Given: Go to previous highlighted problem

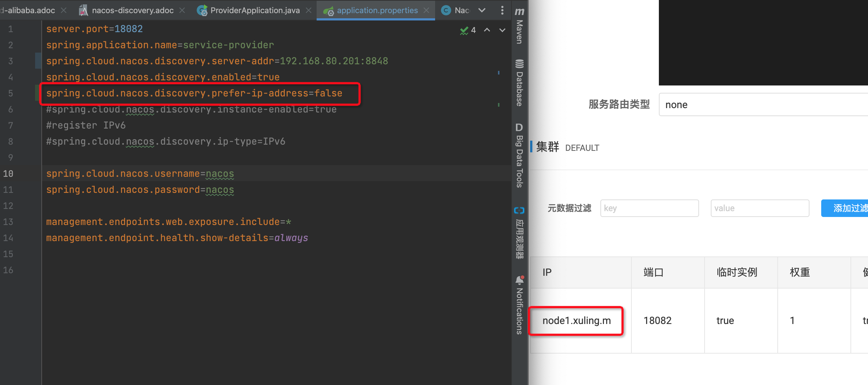Looking at the screenshot, I should (487, 30).
